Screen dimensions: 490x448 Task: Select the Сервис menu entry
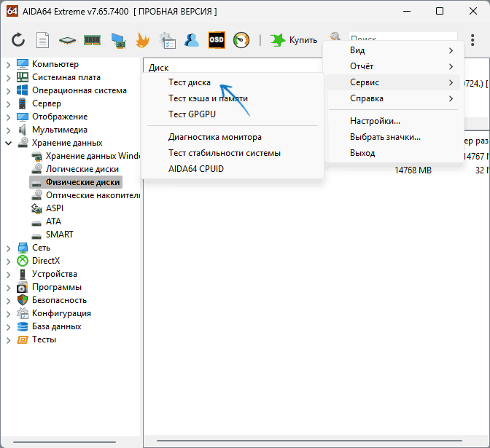coord(394,82)
